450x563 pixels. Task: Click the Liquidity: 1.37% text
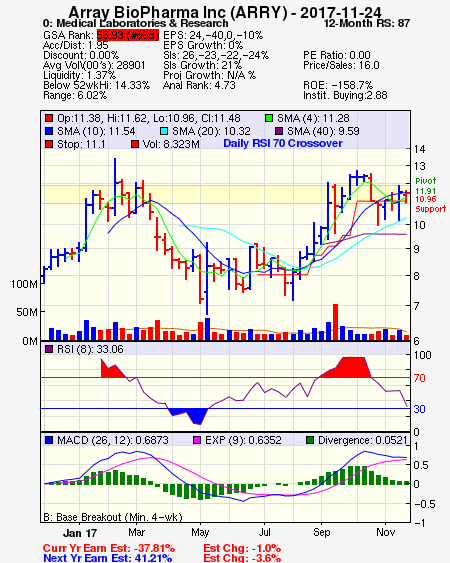click(79, 75)
